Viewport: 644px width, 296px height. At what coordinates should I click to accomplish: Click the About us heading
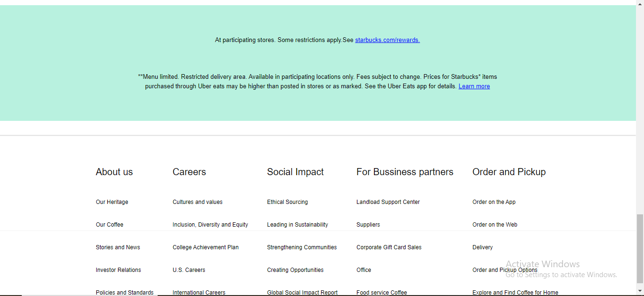[114, 172]
